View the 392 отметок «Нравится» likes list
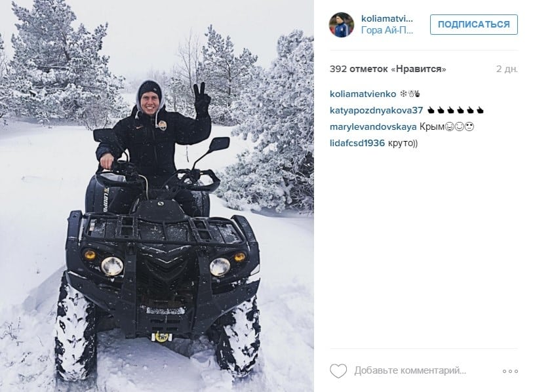Image resolution: width=533 pixels, height=392 pixels. (x=388, y=69)
